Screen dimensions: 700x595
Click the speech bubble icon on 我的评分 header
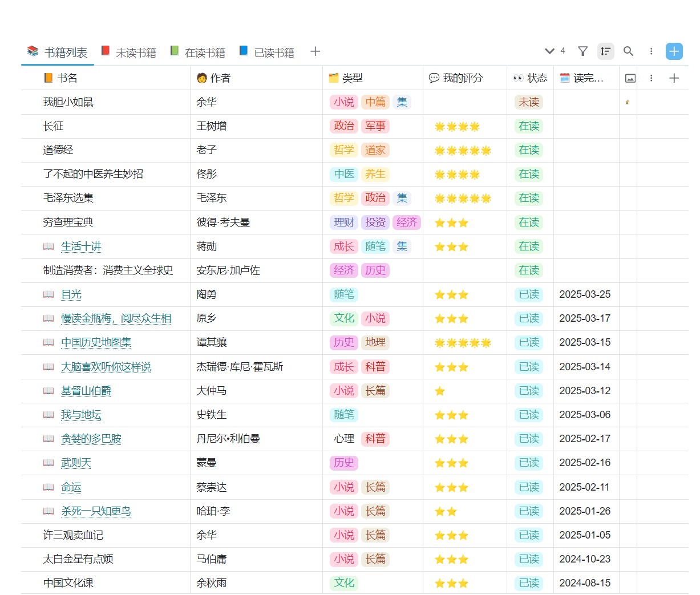coord(434,78)
